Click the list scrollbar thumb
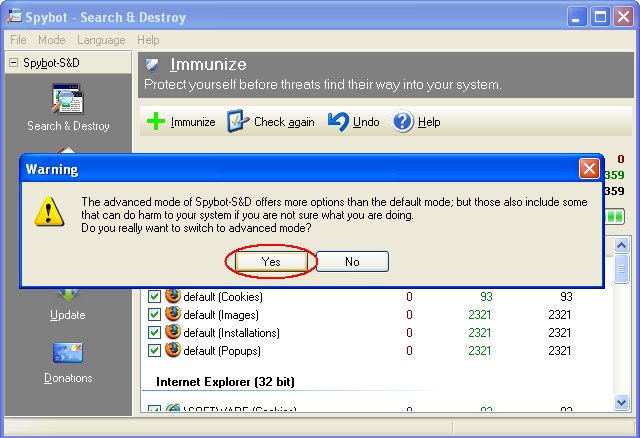The width and height of the screenshot is (640, 438). click(622, 269)
